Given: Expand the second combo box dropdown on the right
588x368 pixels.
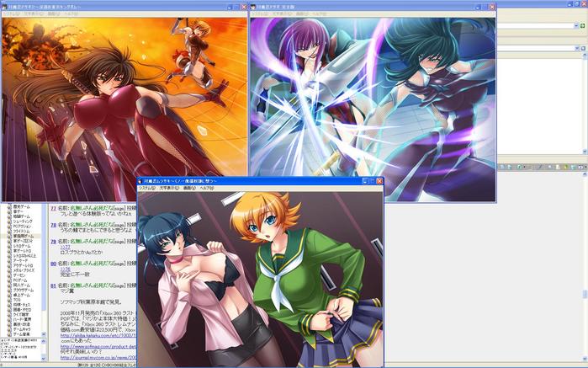Looking at the screenshot, I should [577, 48].
